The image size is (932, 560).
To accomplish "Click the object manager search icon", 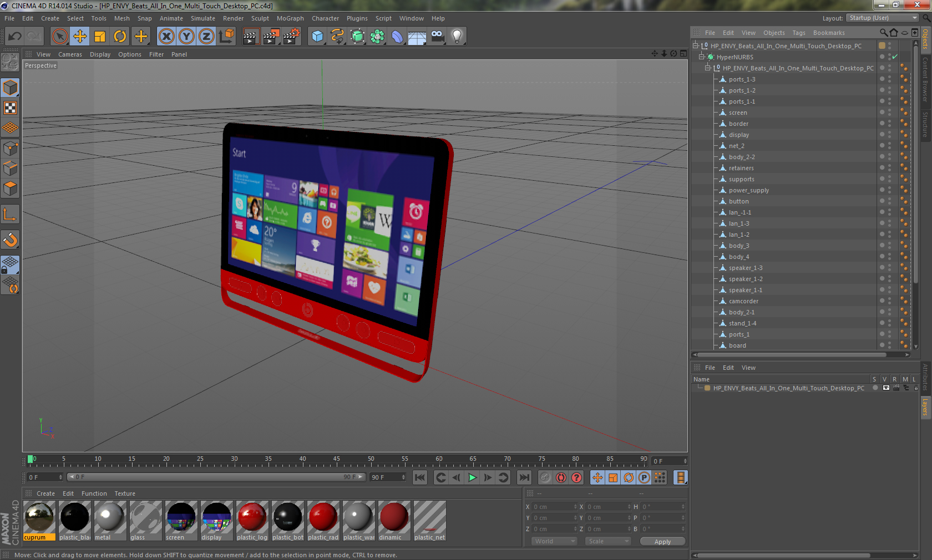I will pyautogui.click(x=883, y=33).
